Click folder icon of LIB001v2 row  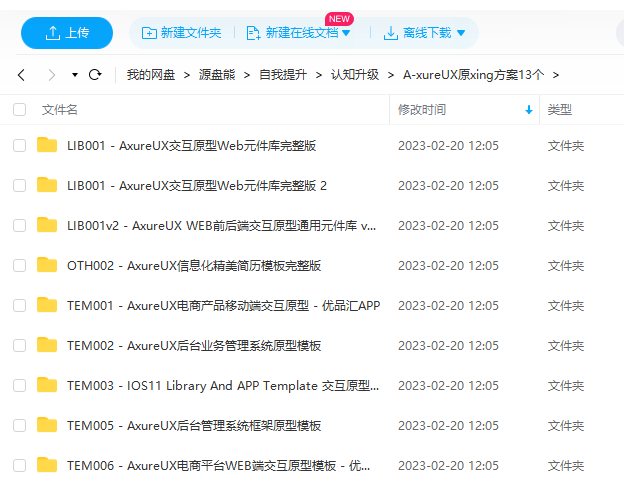pyautogui.click(x=47, y=225)
